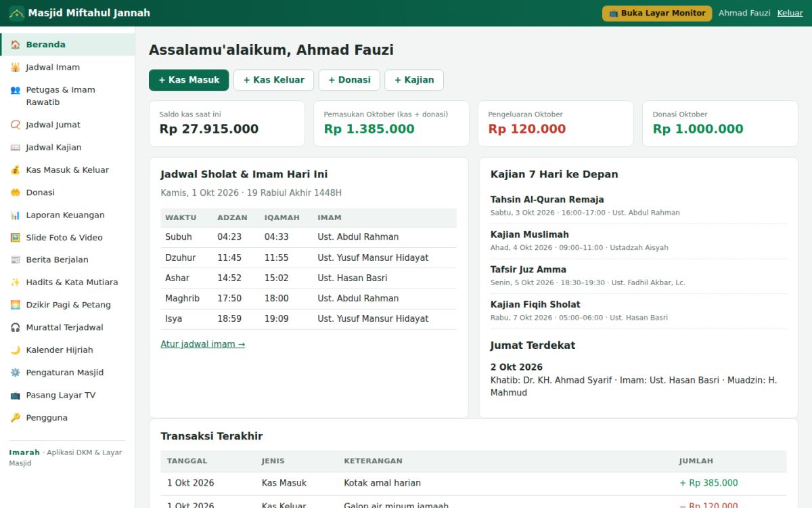Viewport: 812px width, 508px height.
Task: Click the Masjid Miftahul Jannah title
Action: tap(89, 13)
